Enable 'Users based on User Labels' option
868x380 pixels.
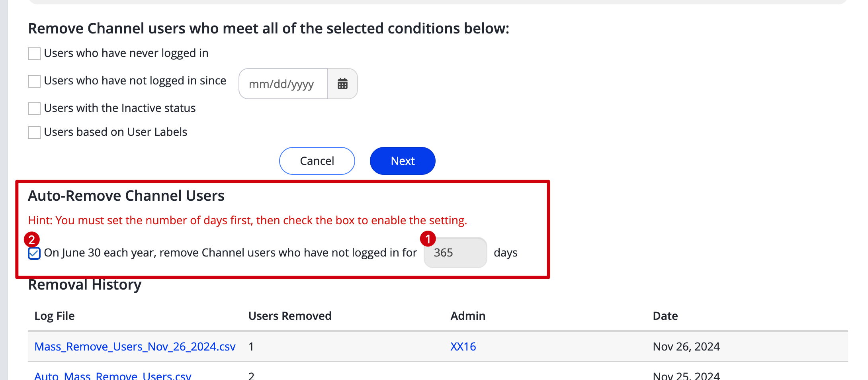tap(34, 132)
